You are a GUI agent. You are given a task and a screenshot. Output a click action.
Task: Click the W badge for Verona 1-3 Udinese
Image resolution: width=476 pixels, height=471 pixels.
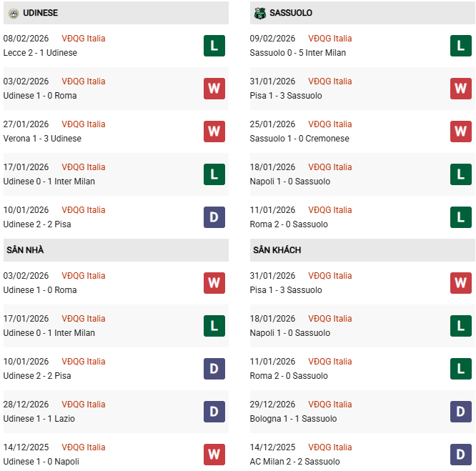click(x=214, y=132)
